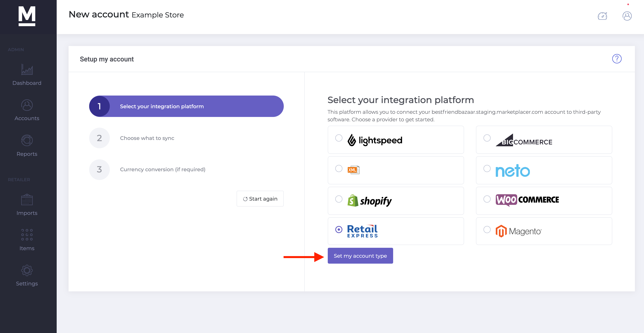
Task: Click the XML file icon
Action: [354, 170]
